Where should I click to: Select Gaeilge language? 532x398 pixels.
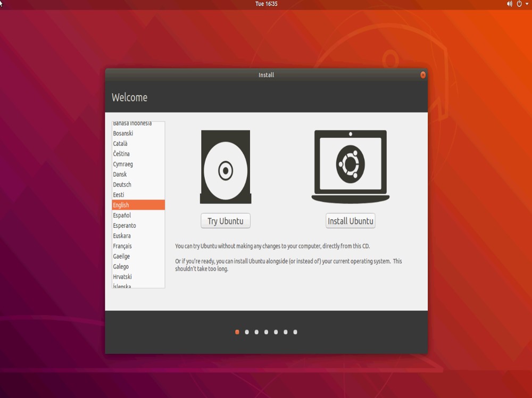pos(138,256)
